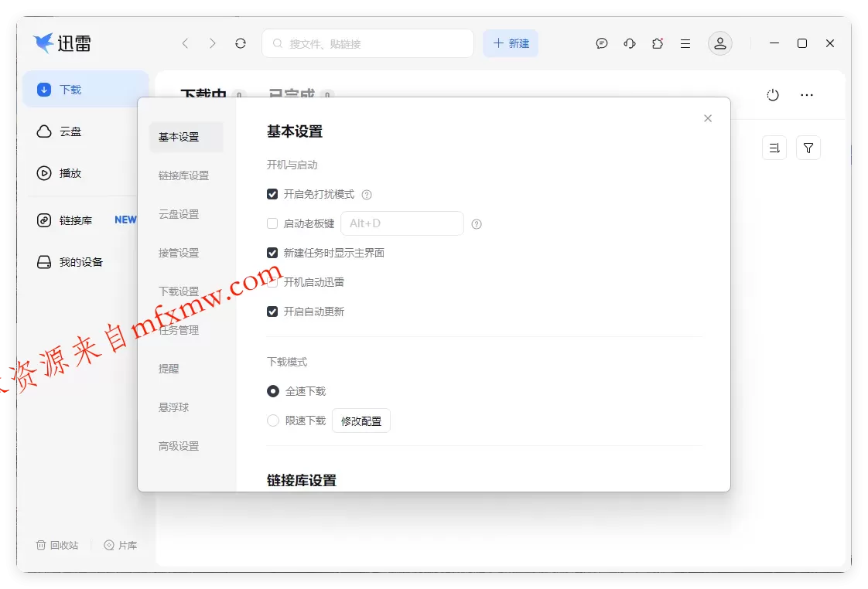
Task: Open 链接库设置 settings tab
Action: [x=186, y=176]
